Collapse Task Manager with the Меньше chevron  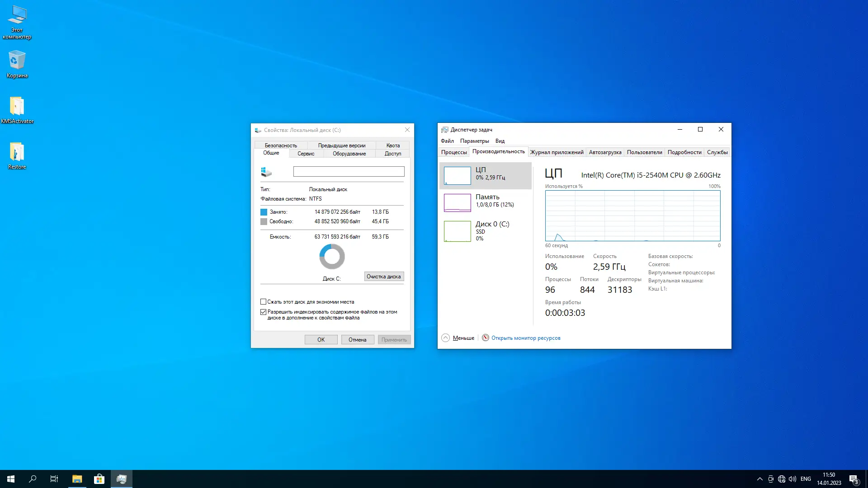(445, 338)
